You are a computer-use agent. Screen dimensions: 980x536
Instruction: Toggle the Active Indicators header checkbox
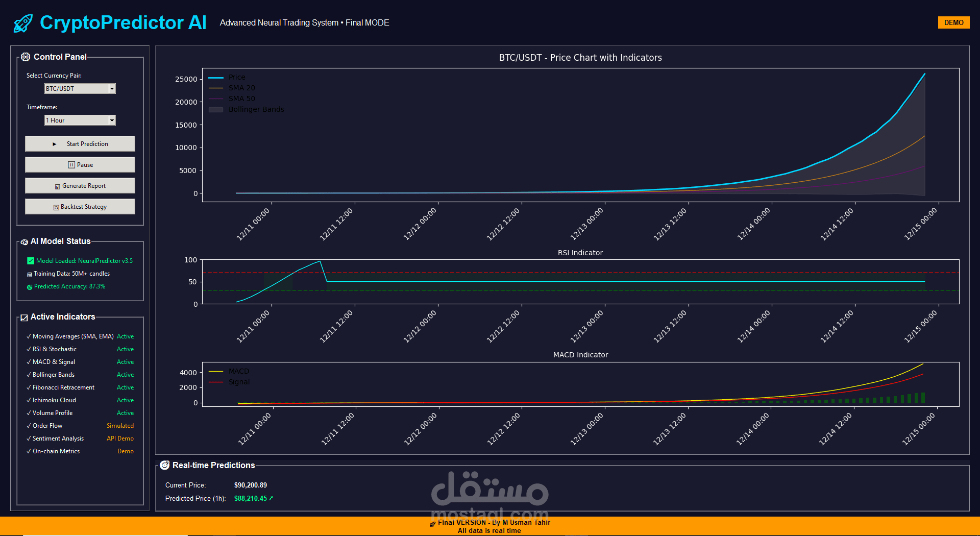coord(24,317)
